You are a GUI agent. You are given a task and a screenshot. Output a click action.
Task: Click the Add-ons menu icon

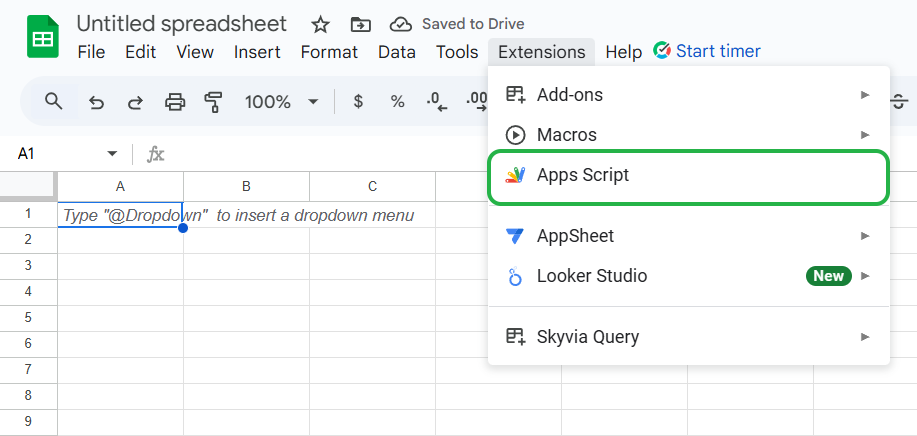point(515,95)
